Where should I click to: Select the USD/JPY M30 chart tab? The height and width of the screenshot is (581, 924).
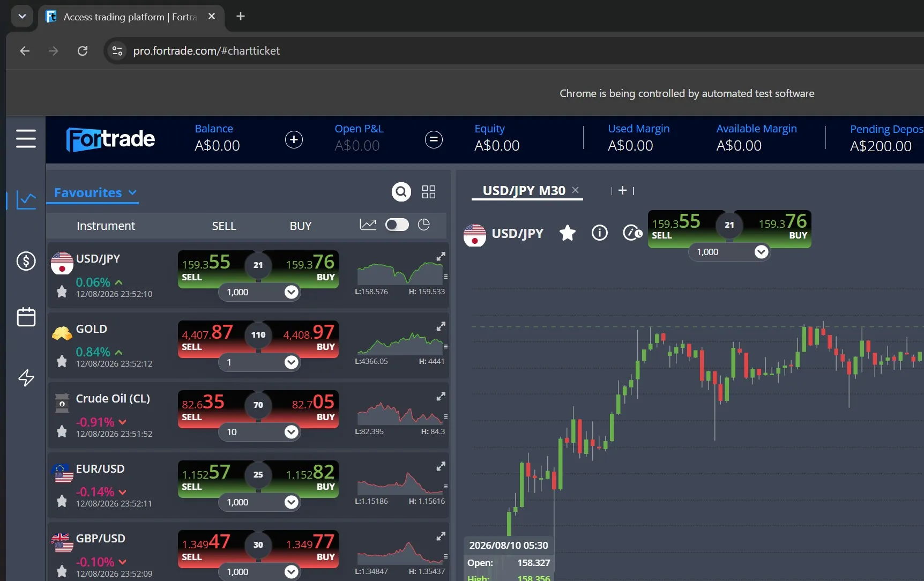click(x=524, y=190)
